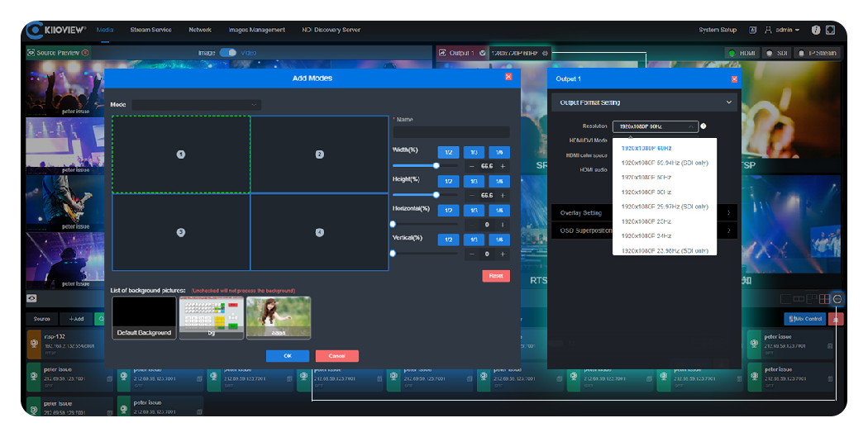Screen dimensions: 868x437
Task: Set Height to 1/3
Action: [x=474, y=182]
